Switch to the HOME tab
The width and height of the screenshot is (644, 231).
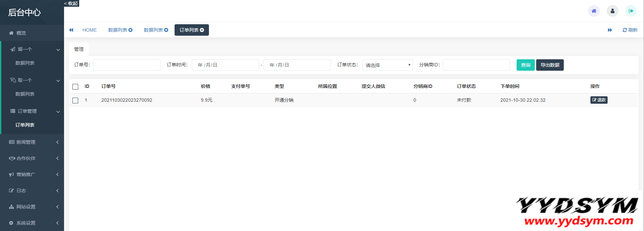tap(90, 30)
